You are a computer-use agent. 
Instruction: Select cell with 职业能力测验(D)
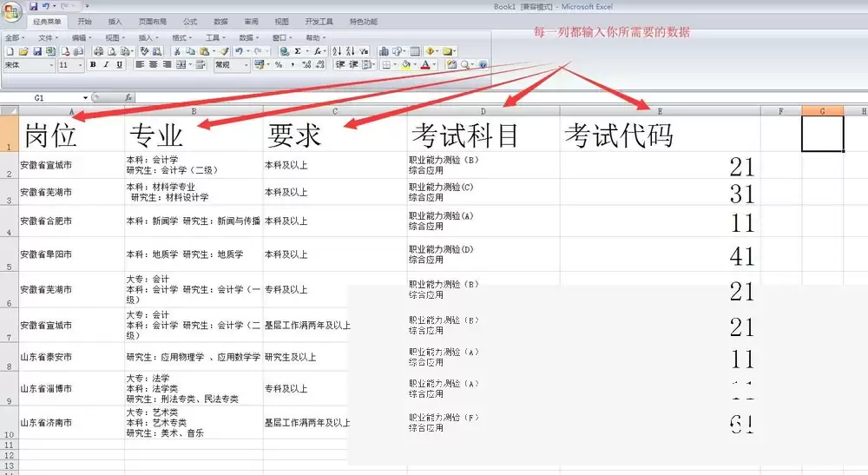click(483, 254)
